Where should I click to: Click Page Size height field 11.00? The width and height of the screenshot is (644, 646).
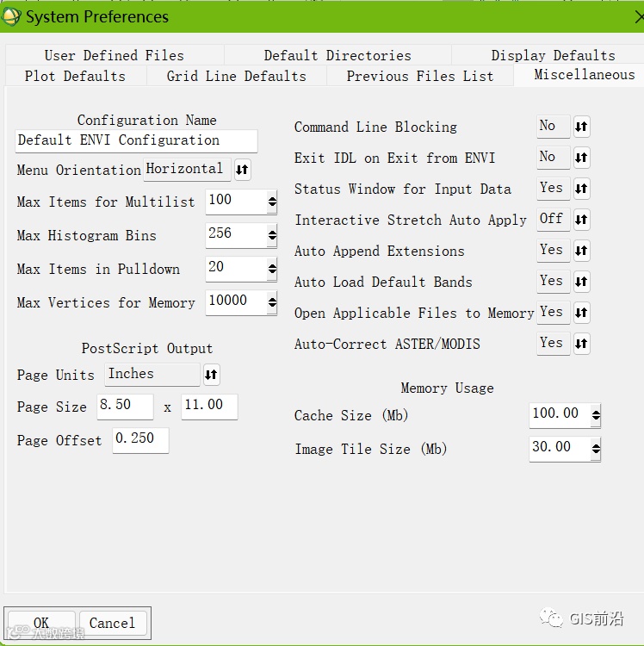click(209, 407)
